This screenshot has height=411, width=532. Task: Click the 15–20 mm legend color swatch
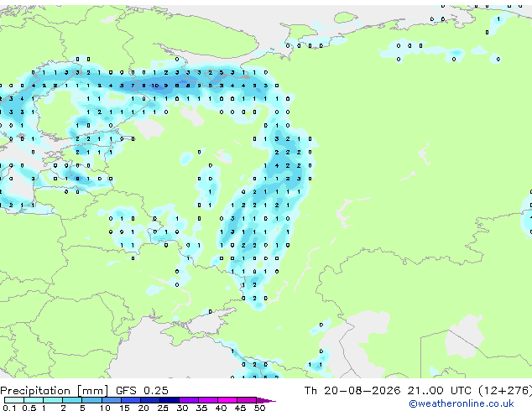point(130,400)
